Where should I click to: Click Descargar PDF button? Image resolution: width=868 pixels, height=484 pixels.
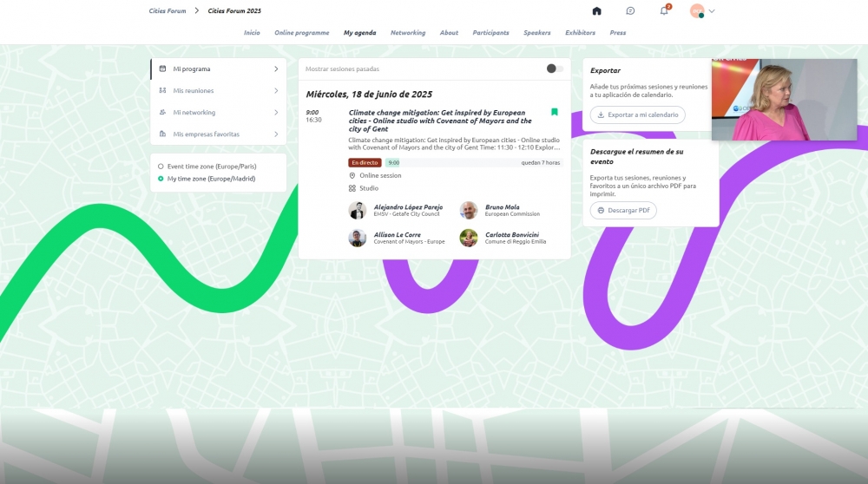pyautogui.click(x=623, y=210)
